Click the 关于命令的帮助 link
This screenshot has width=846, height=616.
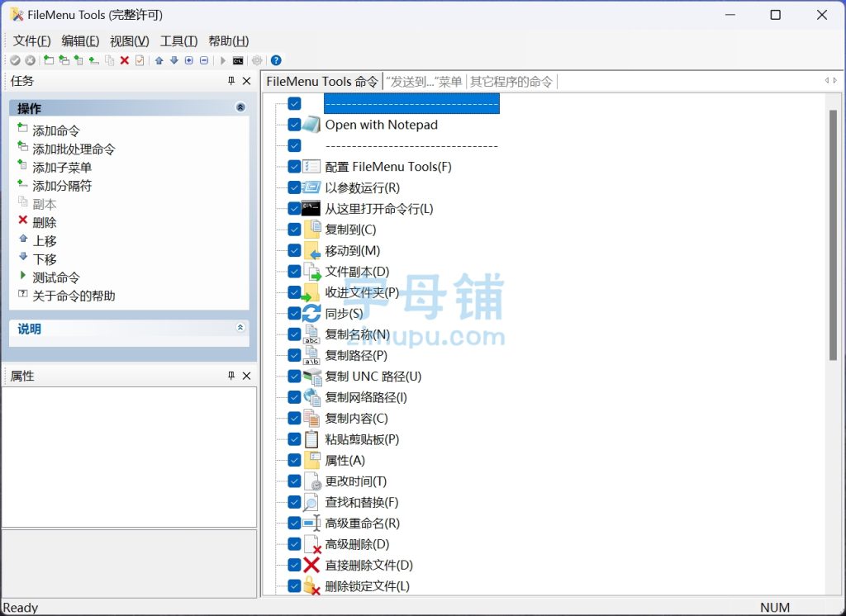[x=74, y=296]
